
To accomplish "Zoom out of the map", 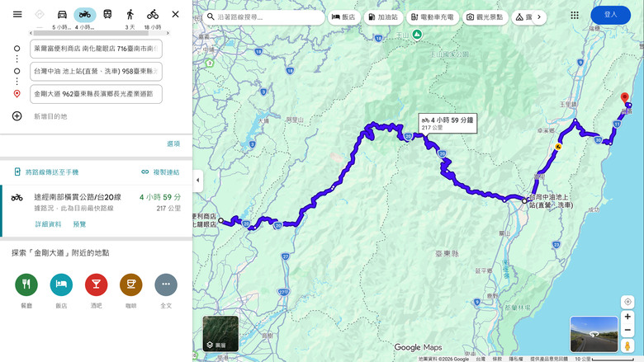I will click(627, 330).
